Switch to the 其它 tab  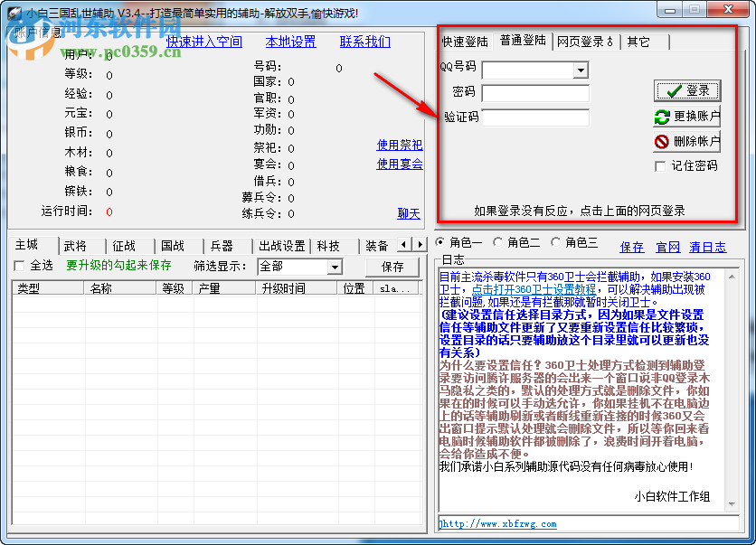pyautogui.click(x=645, y=42)
